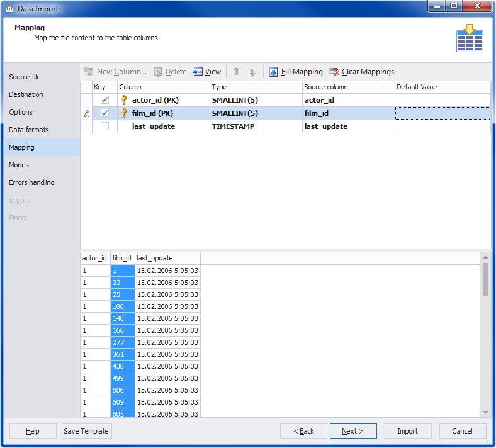Open Source column cell for film_id

click(348, 113)
